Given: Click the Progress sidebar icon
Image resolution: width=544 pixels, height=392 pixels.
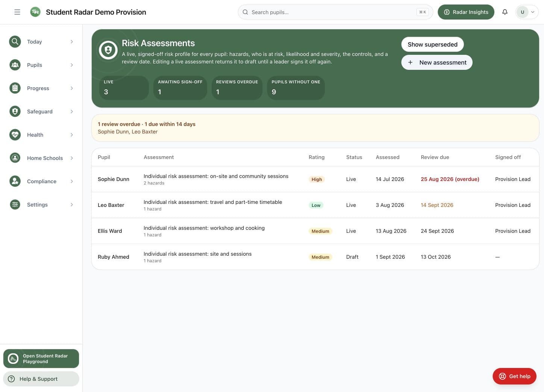Looking at the screenshot, I should (15, 88).
